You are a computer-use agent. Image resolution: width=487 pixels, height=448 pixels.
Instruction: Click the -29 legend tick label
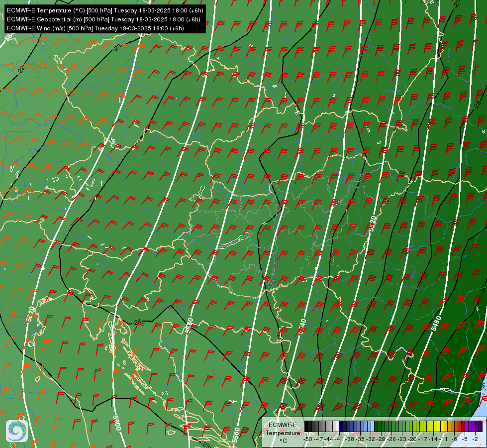pyautogui.click(x=381, y=440)
